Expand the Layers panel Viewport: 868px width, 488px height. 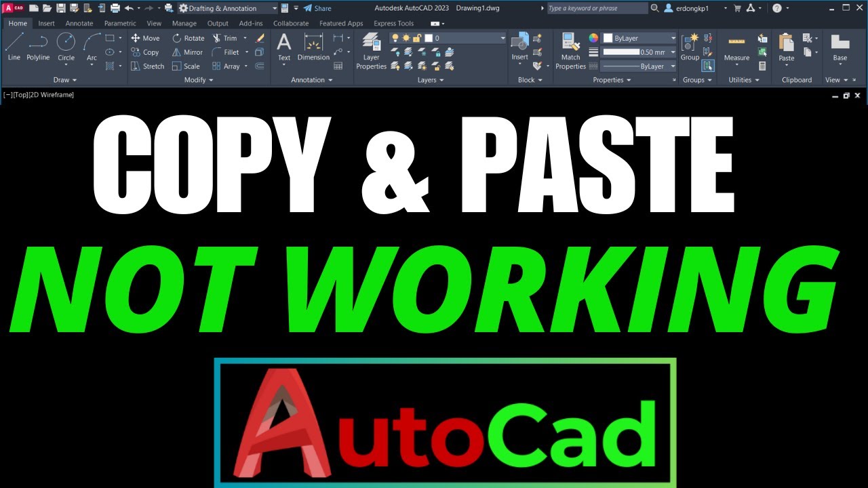click(431, 80)
